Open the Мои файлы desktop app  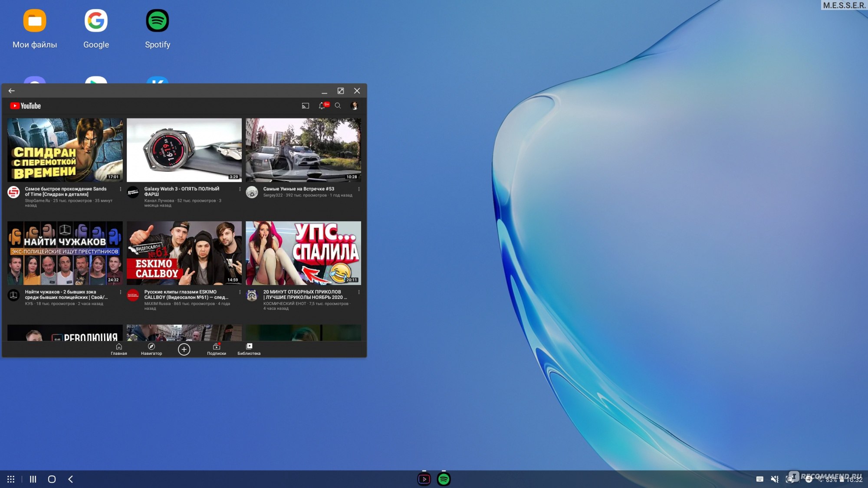(x=35, y=29)
